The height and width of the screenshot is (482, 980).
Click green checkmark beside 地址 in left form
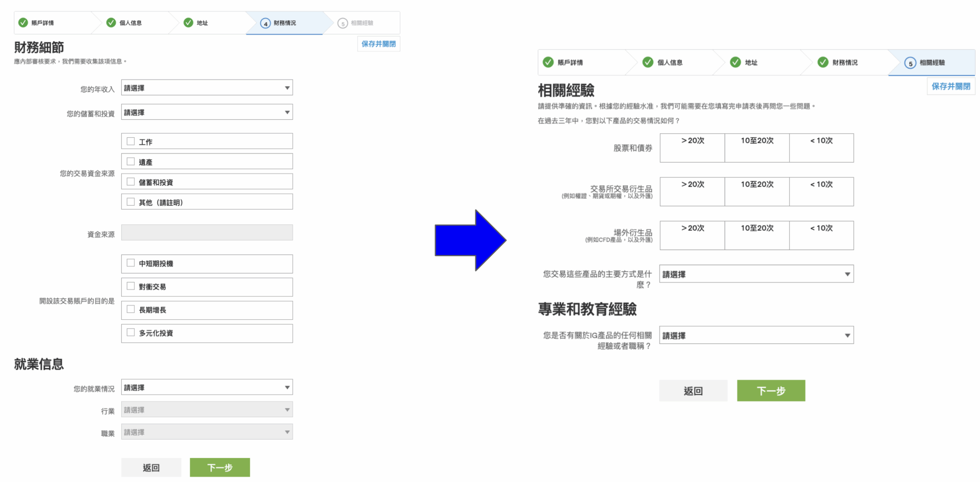(188, 23)
